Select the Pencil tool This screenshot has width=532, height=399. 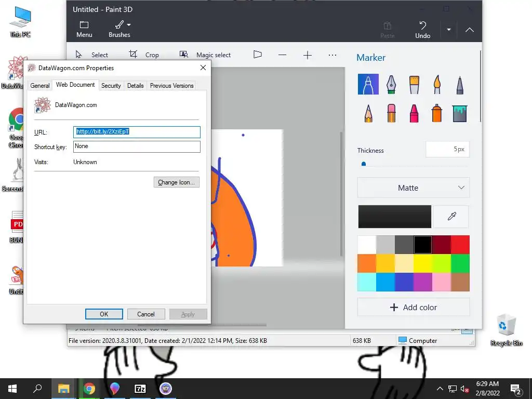coord(368,113)
